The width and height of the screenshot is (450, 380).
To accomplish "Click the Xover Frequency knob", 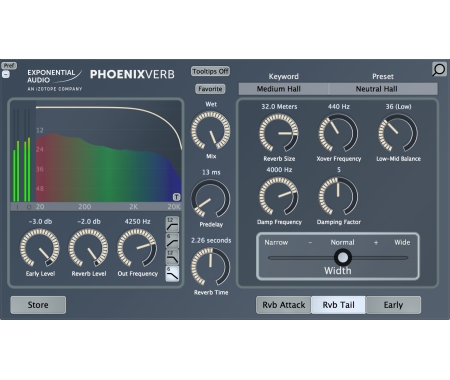I will 338,133.
